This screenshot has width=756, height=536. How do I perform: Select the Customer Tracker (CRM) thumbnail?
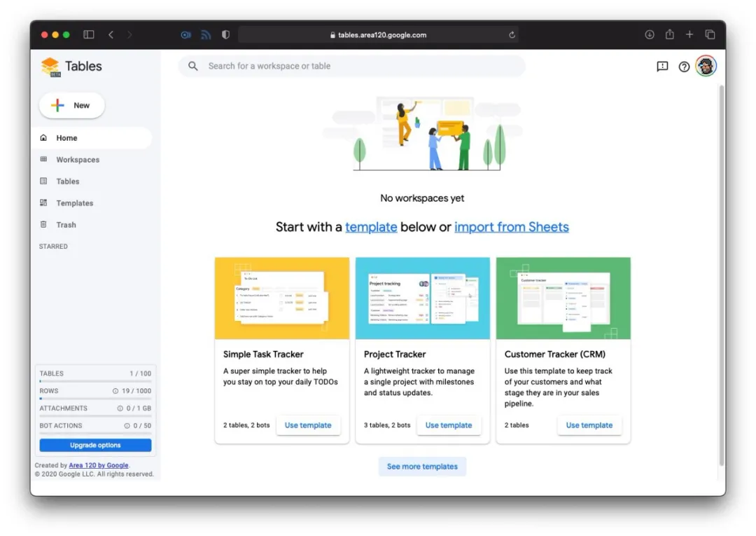[563, 298]
